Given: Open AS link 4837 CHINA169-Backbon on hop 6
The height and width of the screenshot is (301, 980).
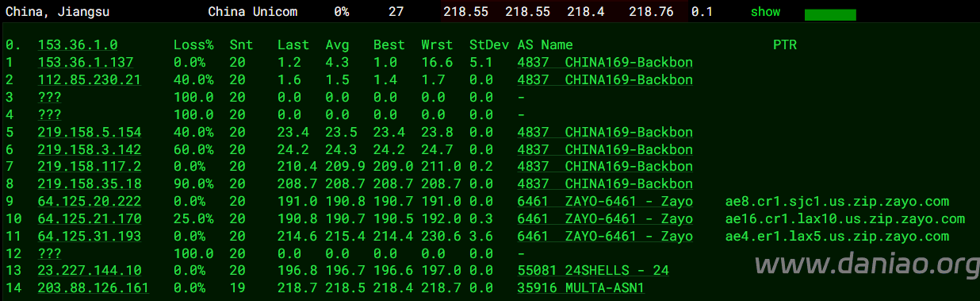Looking at the screenshot, I should point(605,149).
